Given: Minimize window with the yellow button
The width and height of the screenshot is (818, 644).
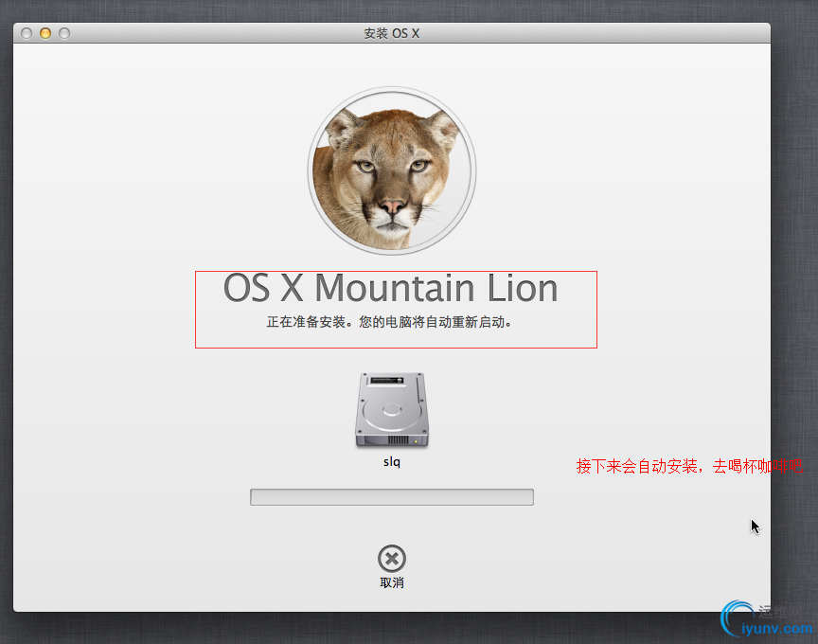Looking at the screenshot, I should pyautogui.click(x=45, y=33).
